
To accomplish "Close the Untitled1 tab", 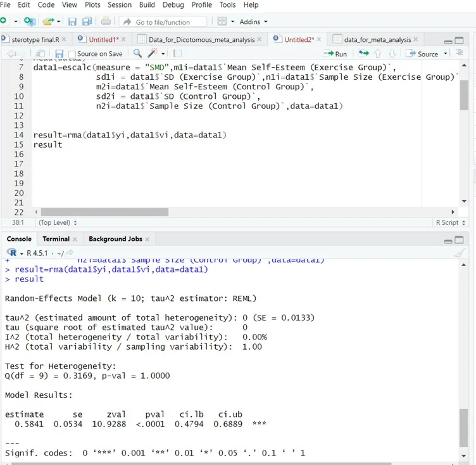I will point(123,39).
